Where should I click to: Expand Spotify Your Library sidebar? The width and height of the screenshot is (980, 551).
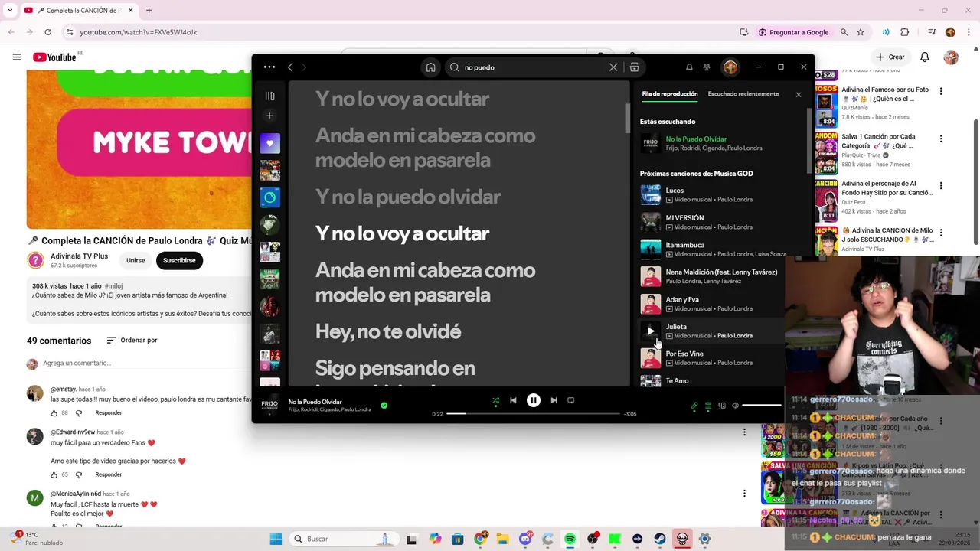(x=269, y=96)
